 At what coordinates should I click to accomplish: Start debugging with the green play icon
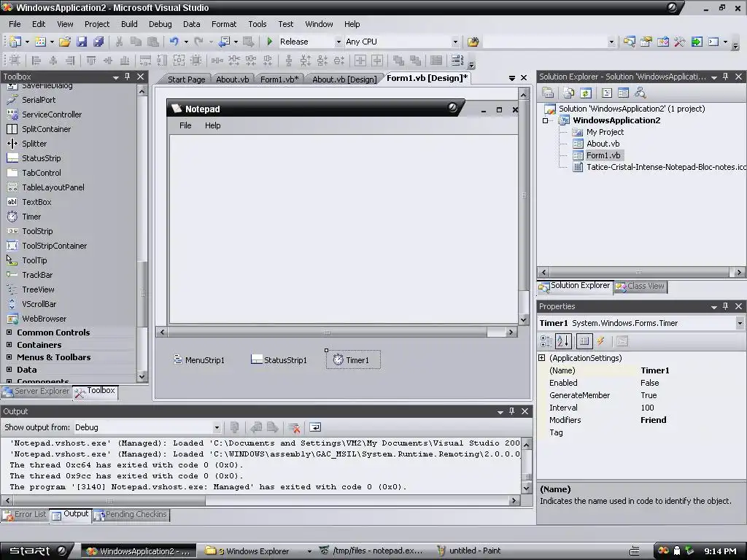point(270,42)
